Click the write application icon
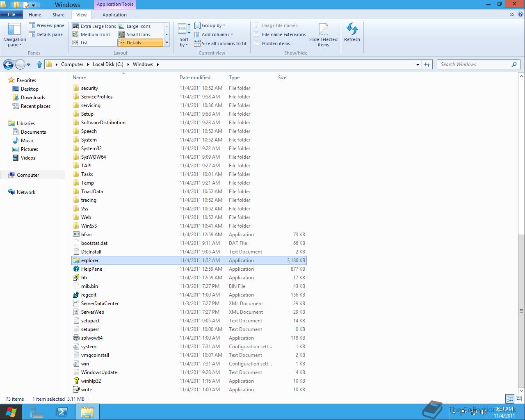This screenshot has height=420, width=525. point(76,390)
